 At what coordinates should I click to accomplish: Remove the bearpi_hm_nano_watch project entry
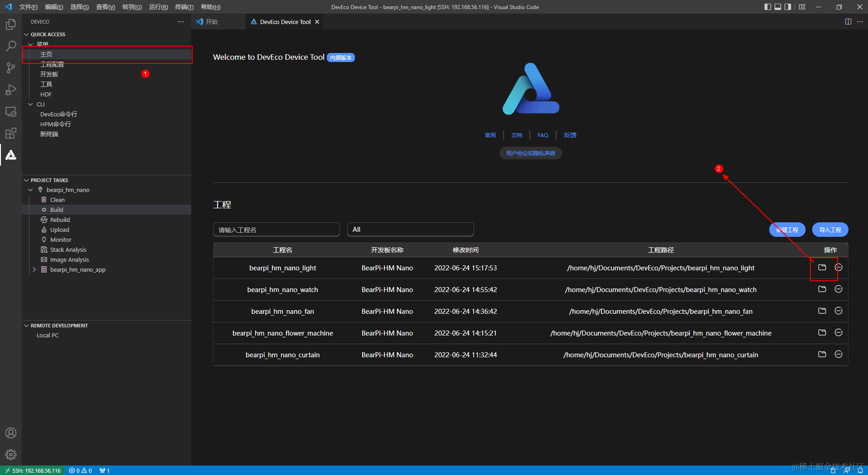(839, 289)
